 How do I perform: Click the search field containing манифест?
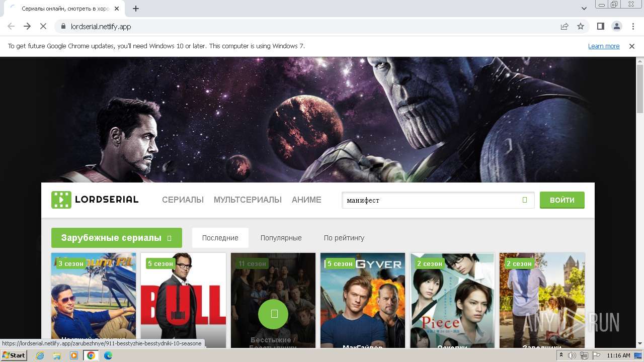(438, 200)
